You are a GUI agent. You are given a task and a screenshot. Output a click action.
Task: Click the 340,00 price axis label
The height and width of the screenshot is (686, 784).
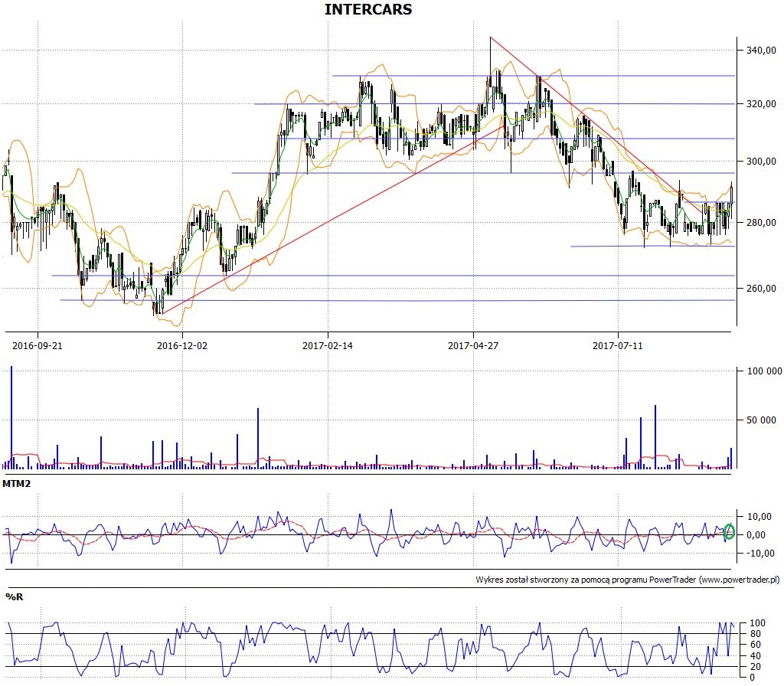(761, 50)
